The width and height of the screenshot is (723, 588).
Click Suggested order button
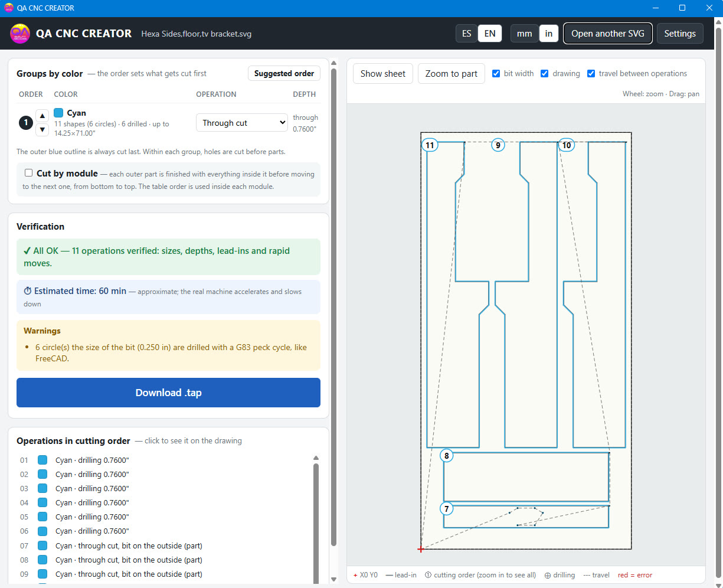point(284,73)
